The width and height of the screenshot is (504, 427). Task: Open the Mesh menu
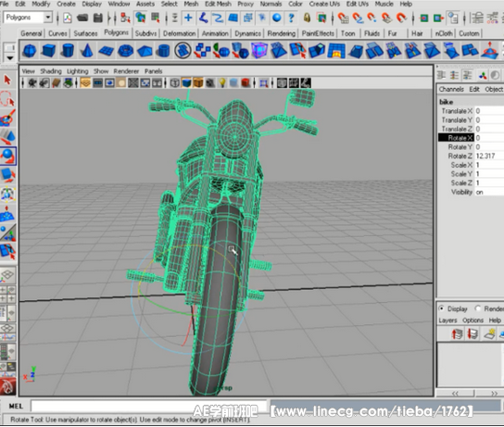[x=191, y=4]
